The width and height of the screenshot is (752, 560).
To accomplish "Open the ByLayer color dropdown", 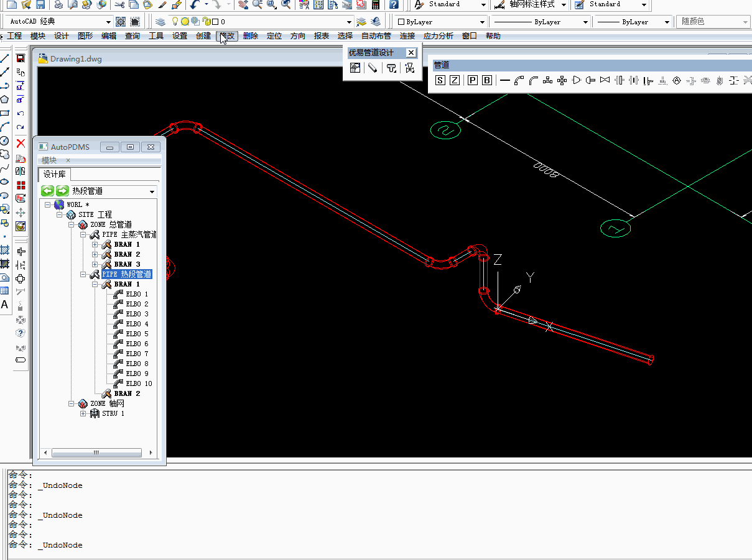I will [x=483, y=22].
